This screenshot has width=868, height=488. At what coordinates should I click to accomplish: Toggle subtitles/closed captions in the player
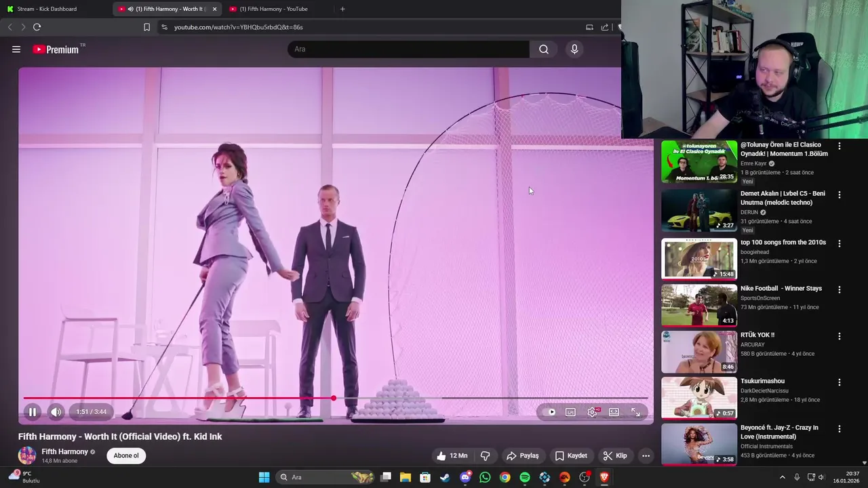(570, 412)
